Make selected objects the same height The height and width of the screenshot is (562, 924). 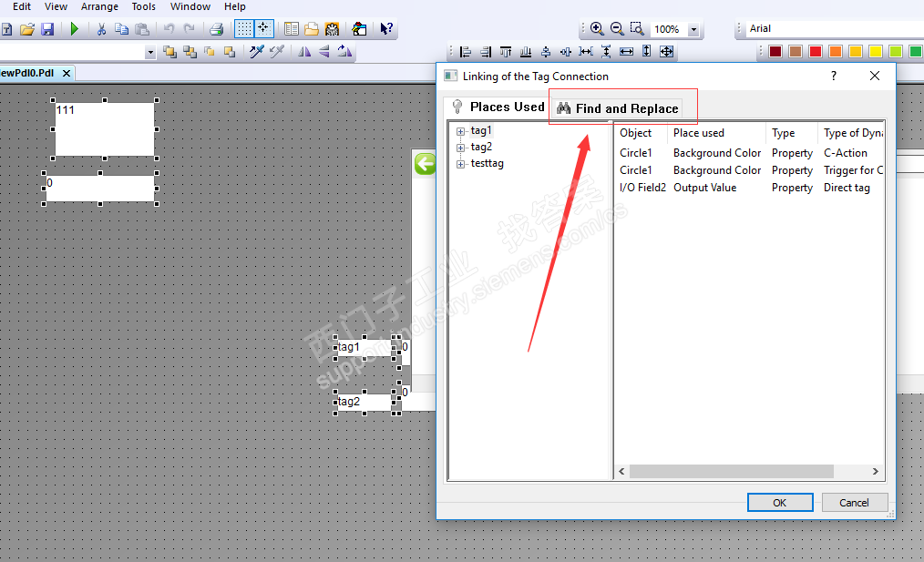[646, 52]
